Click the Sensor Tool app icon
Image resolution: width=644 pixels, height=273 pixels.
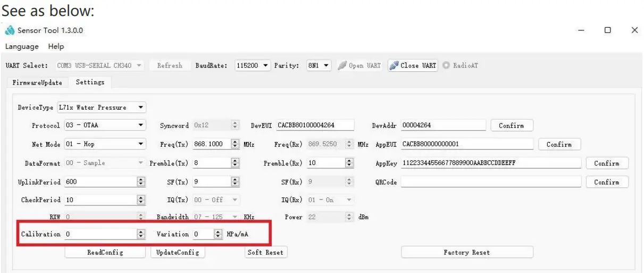(10, 30)
